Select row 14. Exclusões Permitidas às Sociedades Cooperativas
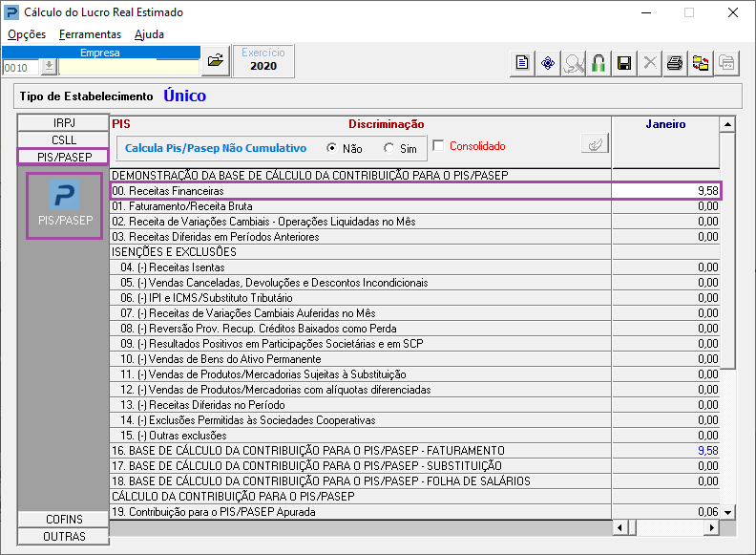756x555 pixels. click(361, 420)
